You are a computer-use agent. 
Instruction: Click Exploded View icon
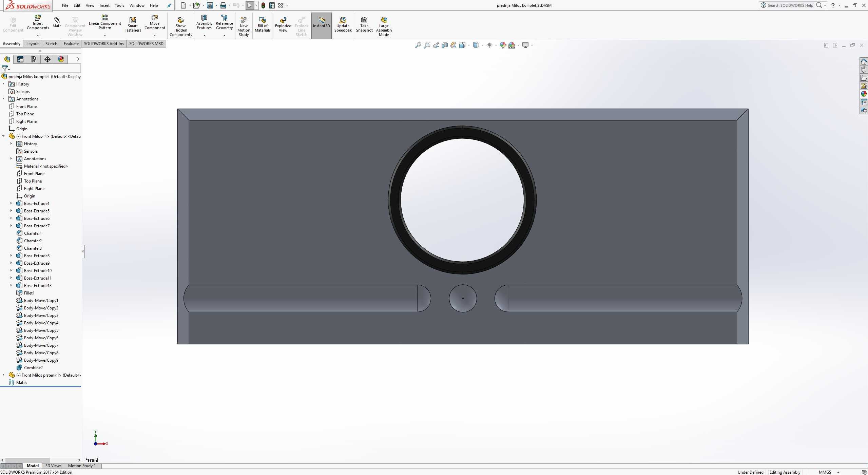point(283,20)
